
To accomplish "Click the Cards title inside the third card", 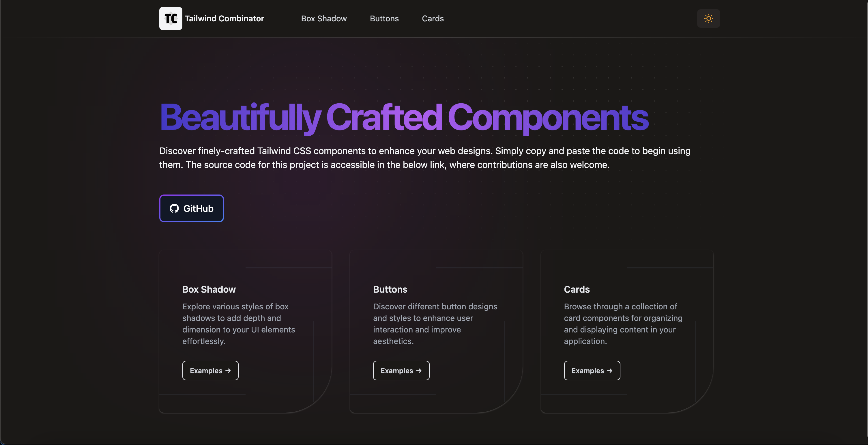I will pyautogui.click(x=577, y=289).
